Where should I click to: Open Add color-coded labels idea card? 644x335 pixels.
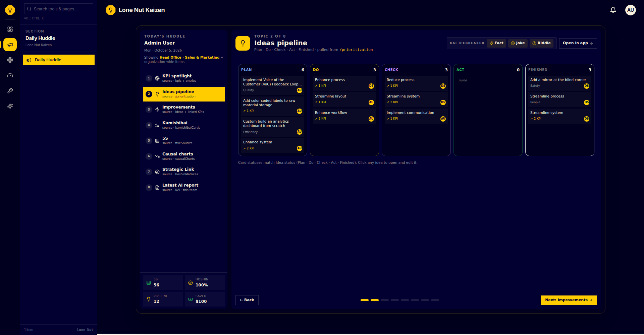click(273, 106)
